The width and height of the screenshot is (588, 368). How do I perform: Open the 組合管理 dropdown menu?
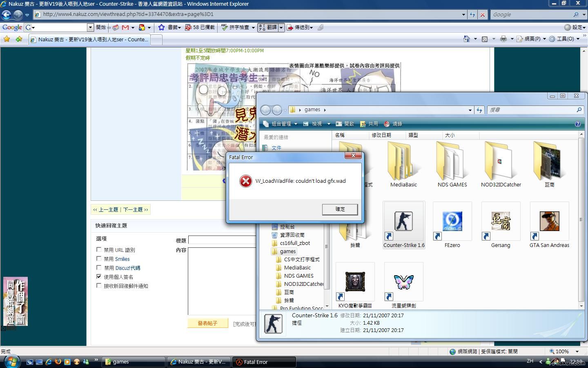point(281,124)
